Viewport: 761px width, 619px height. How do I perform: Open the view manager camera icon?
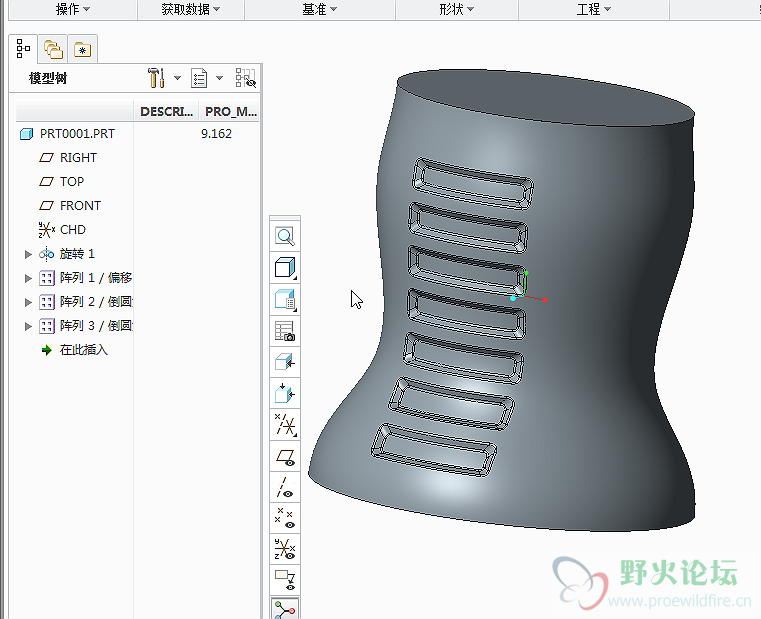click(285, 331)
